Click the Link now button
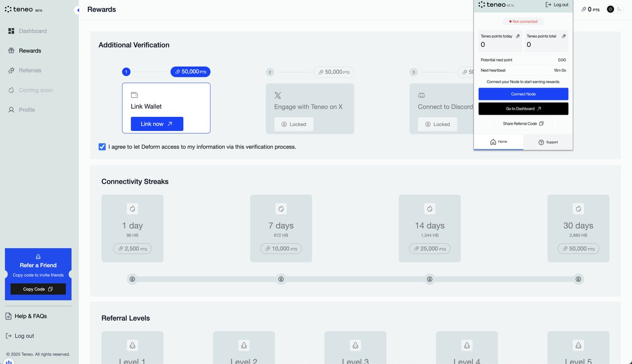Viewport: 632px width, 364px height. tap(157, 124)
